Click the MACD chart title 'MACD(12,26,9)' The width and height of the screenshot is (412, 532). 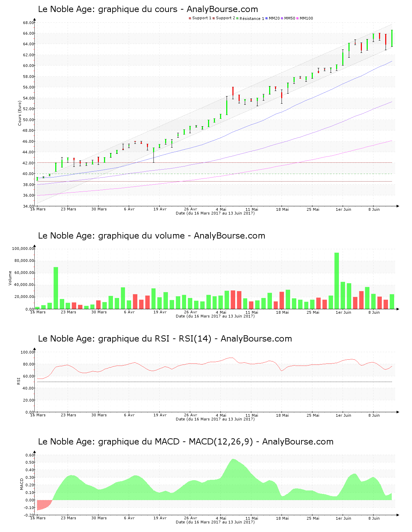[221, 442]
